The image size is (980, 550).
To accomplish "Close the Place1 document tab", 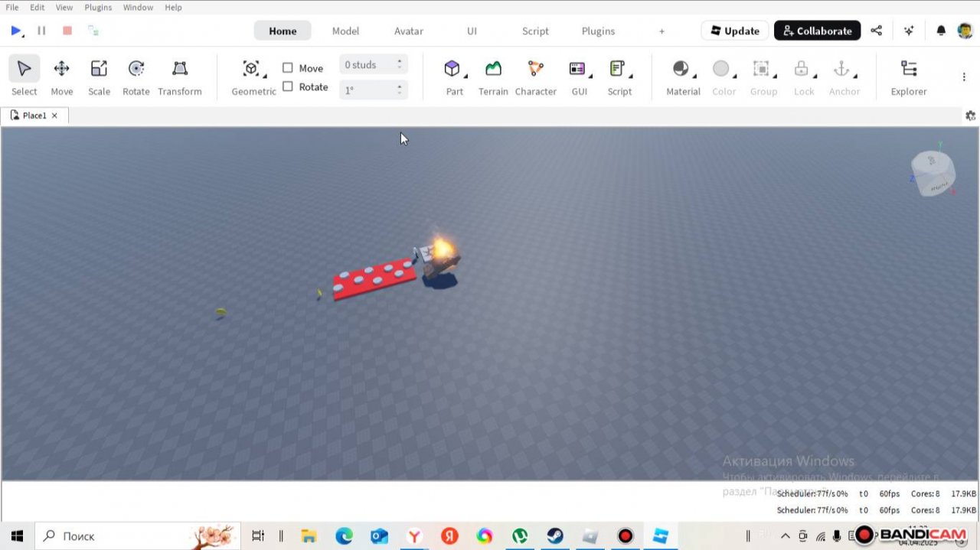I will (x=54, y=116).
